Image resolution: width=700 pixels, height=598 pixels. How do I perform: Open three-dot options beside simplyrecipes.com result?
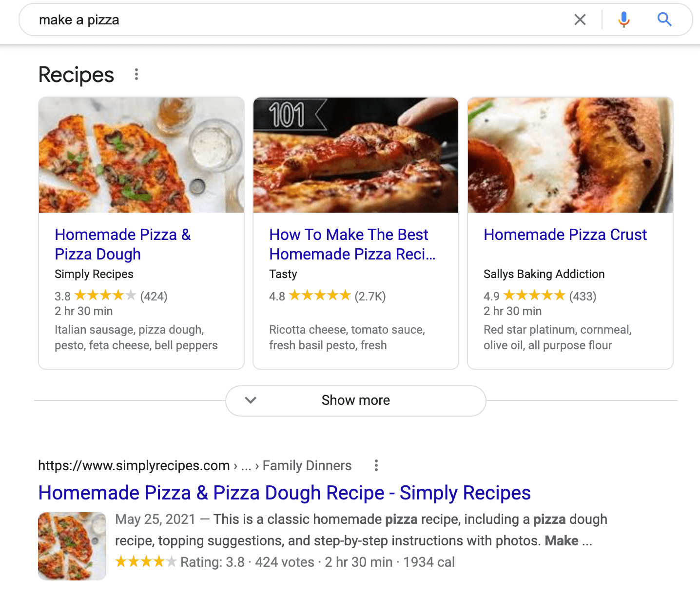[x=376, y=465]
